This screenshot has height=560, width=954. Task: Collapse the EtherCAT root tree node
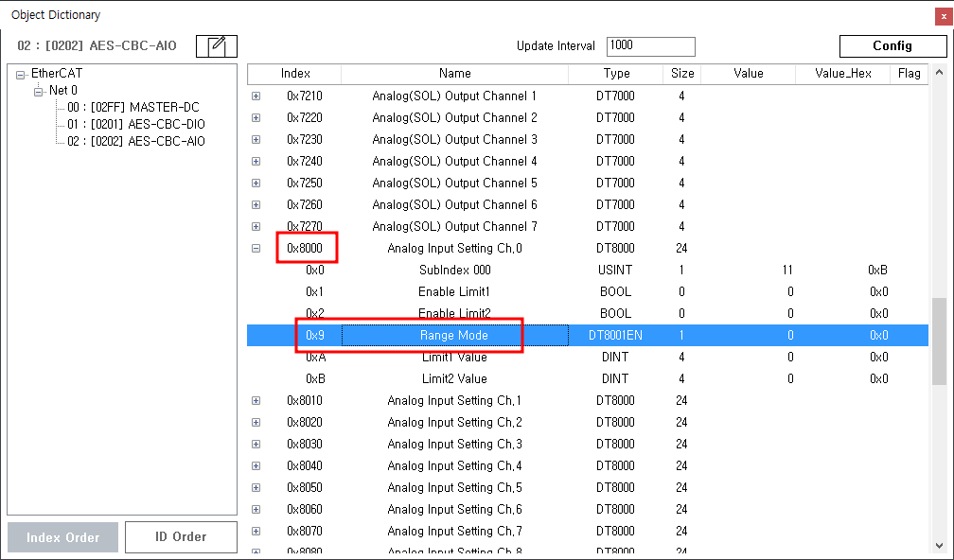click(21, 74)
